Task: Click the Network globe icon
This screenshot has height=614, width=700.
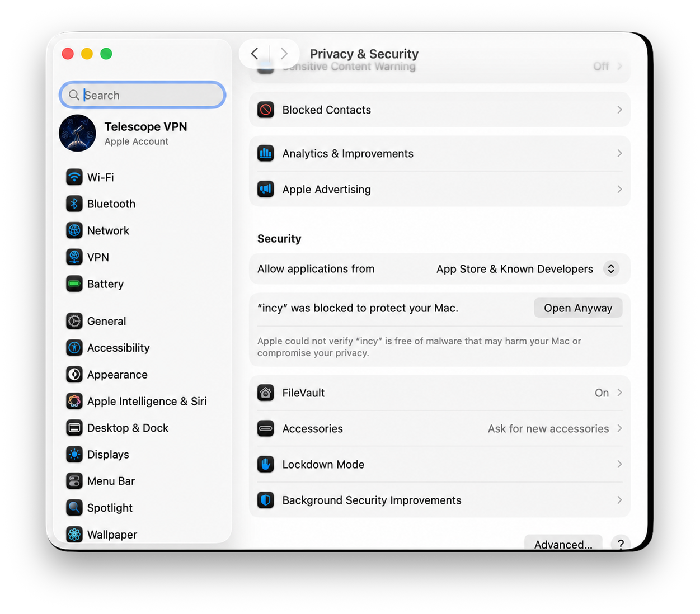Action: pyautogui.click(x=74, y=230)
